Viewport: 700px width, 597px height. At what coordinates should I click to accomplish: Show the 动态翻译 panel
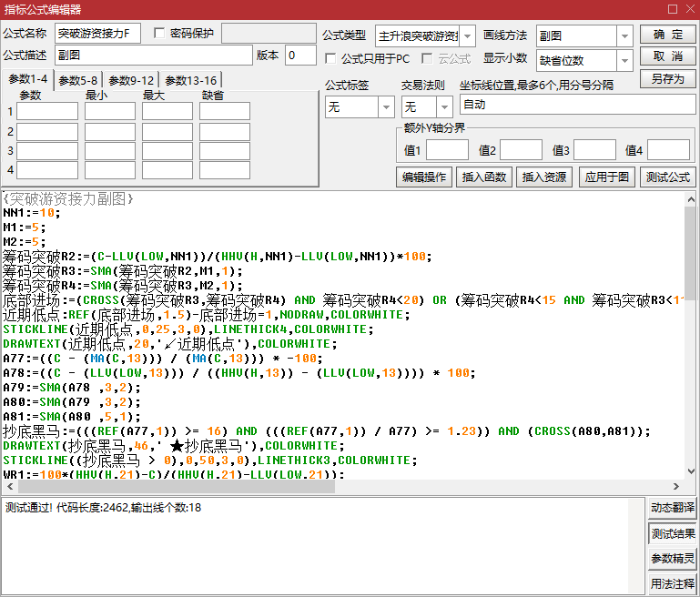tap(673, 508)
